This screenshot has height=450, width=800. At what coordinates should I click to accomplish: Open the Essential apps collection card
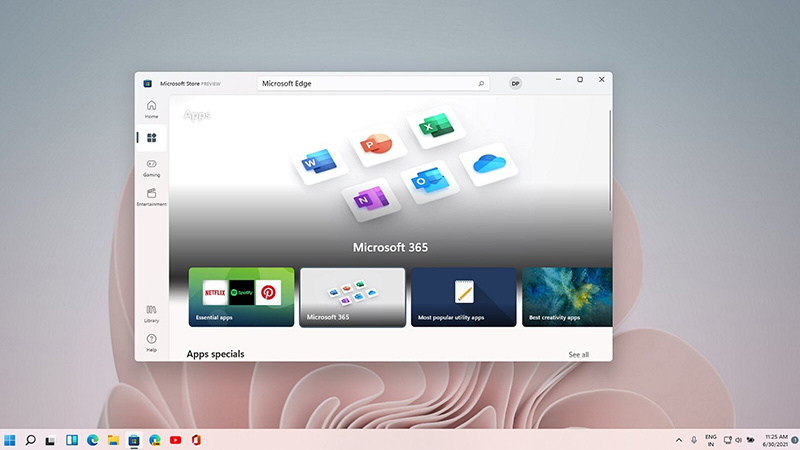241,297
